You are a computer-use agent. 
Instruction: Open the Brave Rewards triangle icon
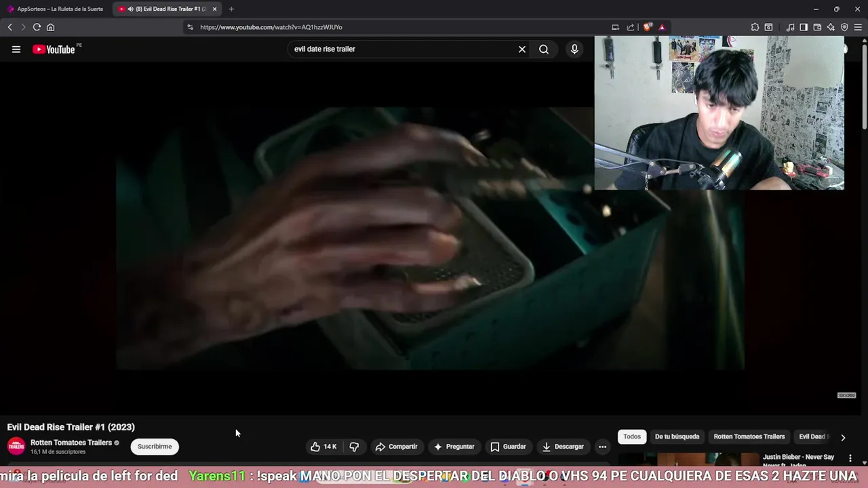coord(662,27)
